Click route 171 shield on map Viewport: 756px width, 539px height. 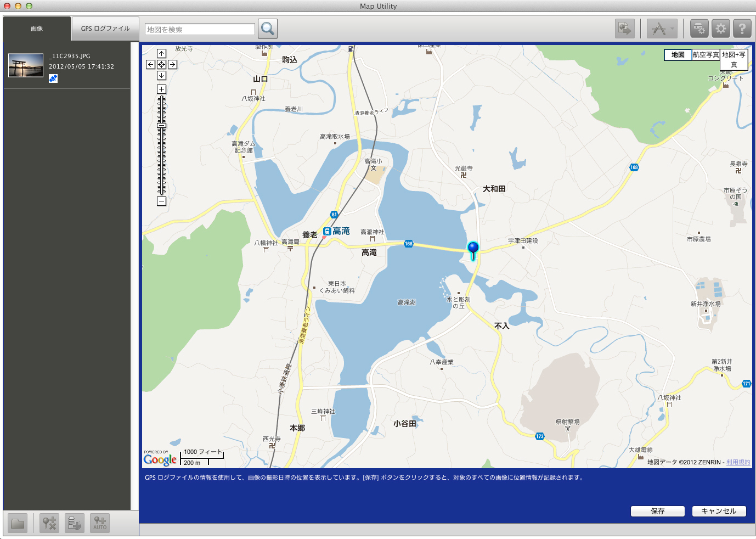tap(746, 384)
